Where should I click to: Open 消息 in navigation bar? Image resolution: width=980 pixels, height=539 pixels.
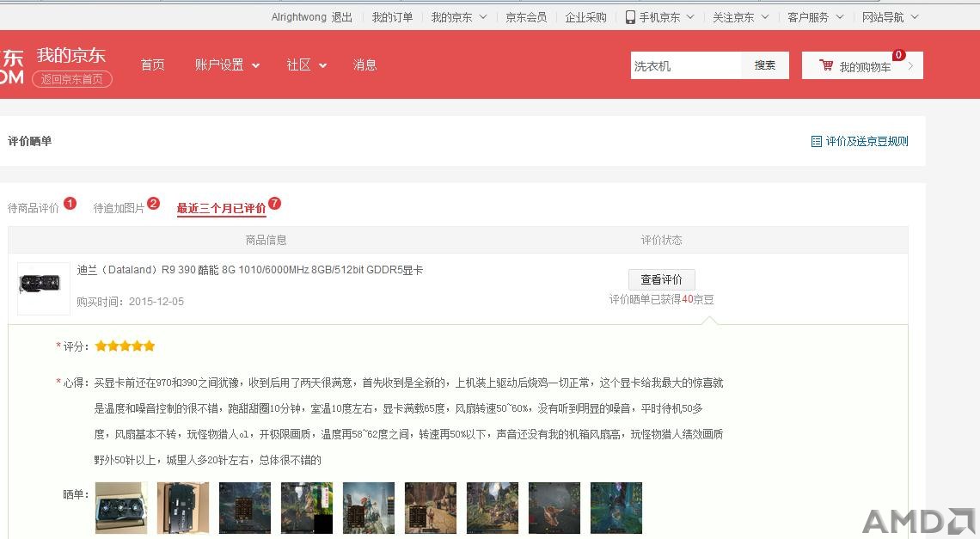[x=365, y=65]
